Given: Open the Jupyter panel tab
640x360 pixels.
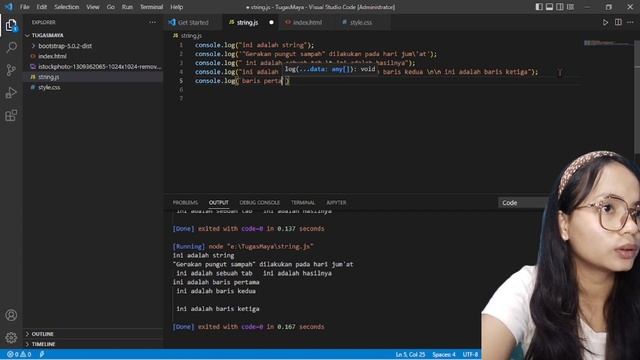Looking at the screenshot, I should (x=336, y=202).
